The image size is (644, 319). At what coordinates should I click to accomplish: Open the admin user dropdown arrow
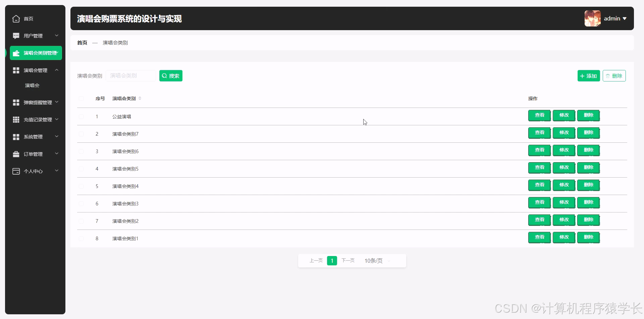(x=625, y=19)
